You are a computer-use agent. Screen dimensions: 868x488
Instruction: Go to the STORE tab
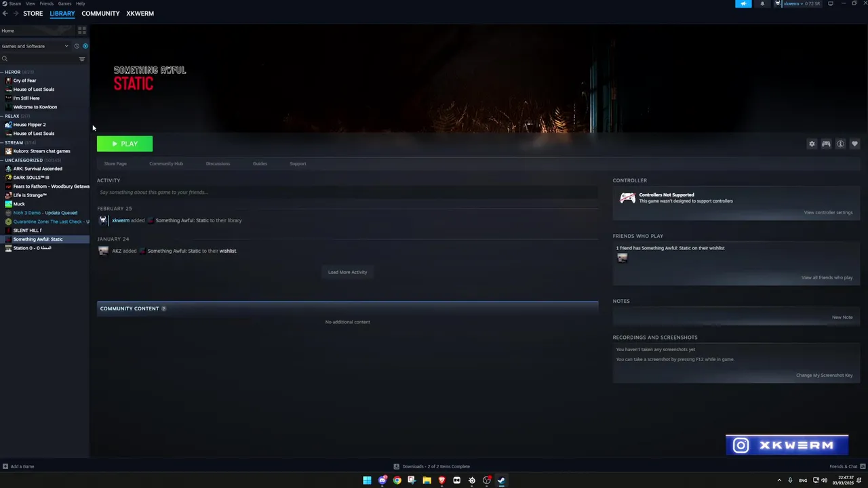point(33,14)
